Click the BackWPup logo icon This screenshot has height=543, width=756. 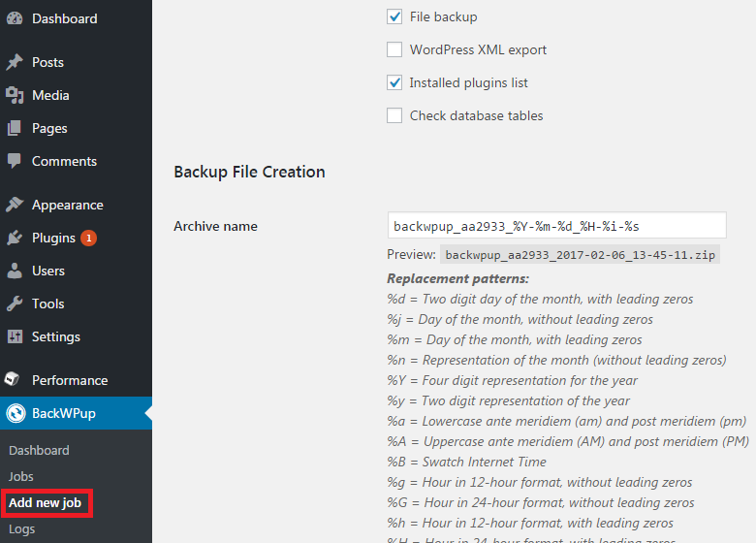tap(16, 413)
